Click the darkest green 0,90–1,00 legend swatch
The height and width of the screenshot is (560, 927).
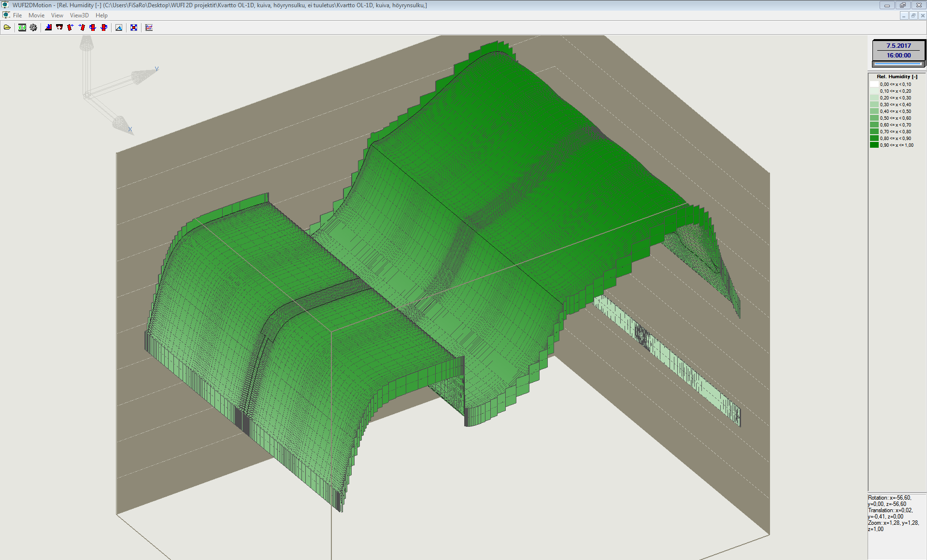[x=874, y=145]
